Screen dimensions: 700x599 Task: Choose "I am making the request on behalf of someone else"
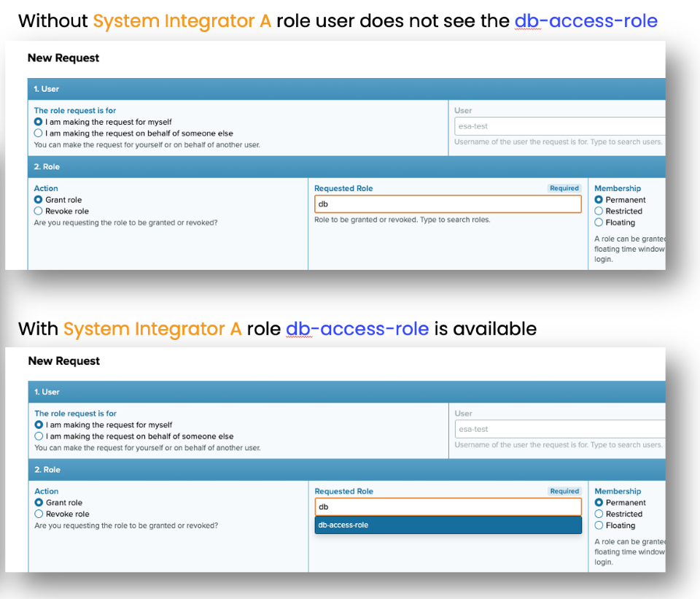pos(36,134)
